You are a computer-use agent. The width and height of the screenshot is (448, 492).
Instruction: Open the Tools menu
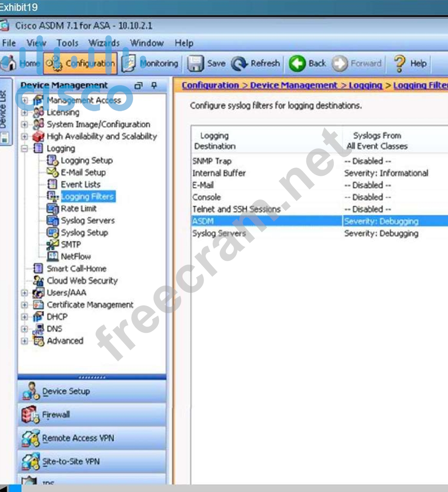pos(67,43)
